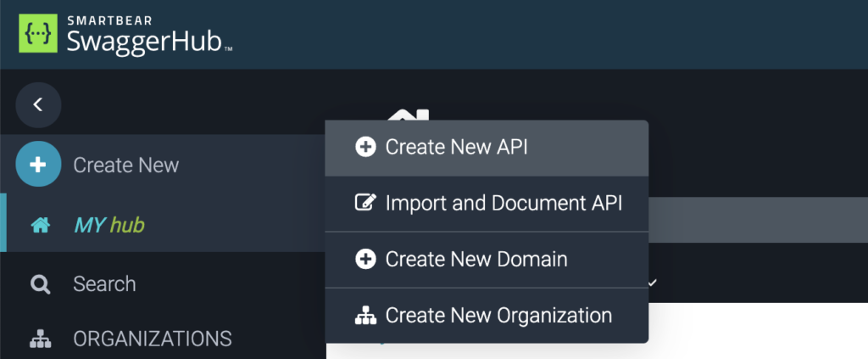The height and width of the screenshot is (359, 868).
Task: Collapse the sidebar with the back chevron
Action: [38, 104]
